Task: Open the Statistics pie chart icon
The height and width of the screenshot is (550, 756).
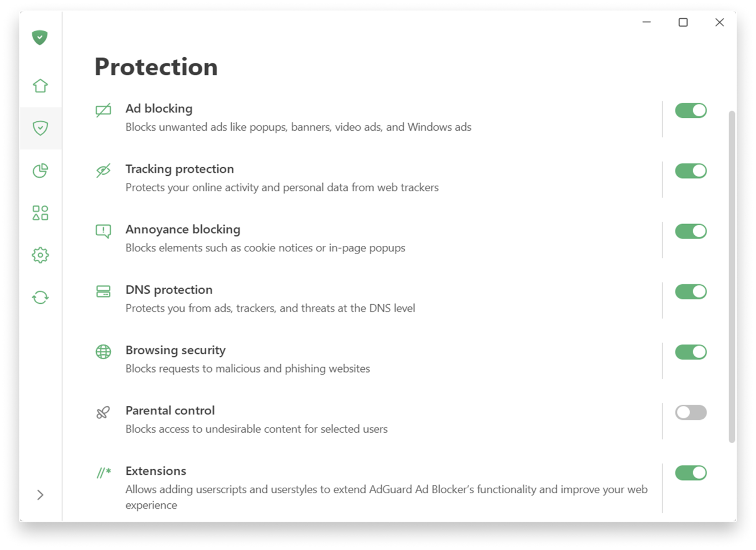Action: 40,170
